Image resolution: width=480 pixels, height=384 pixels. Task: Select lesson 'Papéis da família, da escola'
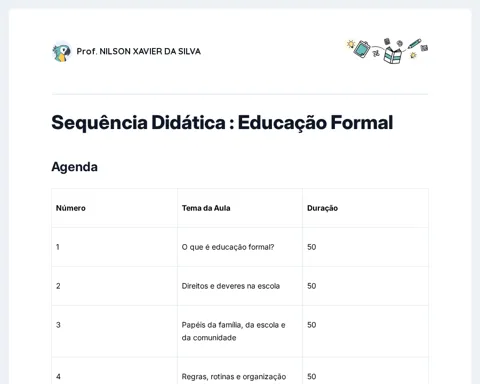click(x=233, y=325)
